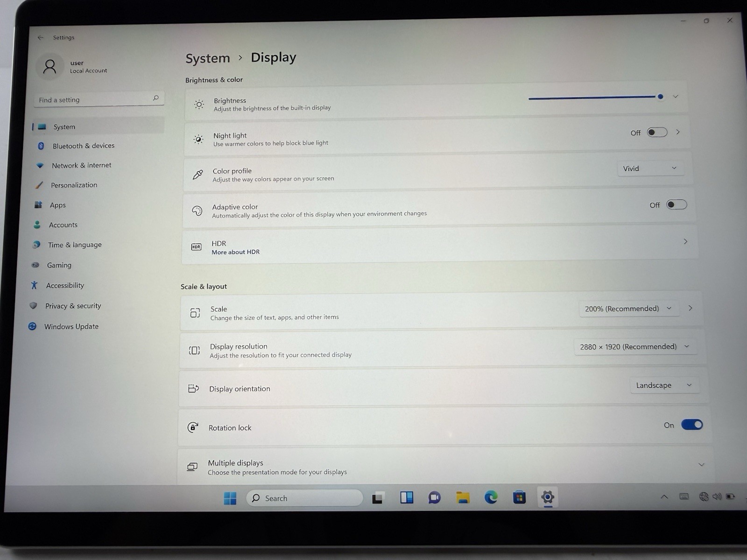Show hidden system tray icons
The width and height of the screenshot is (747, 560).
[x=664, y=497]
